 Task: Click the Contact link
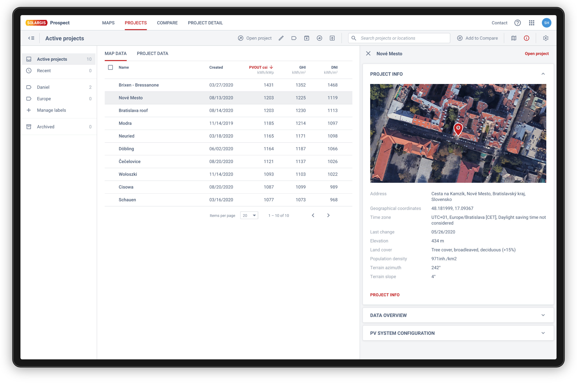(x=499, y=23)
